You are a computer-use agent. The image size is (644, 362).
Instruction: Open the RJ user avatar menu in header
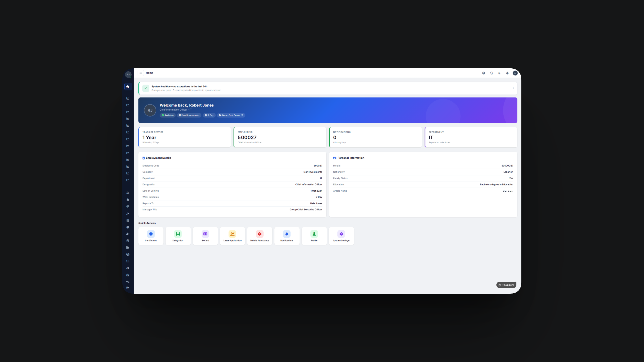tap(515, 73)
